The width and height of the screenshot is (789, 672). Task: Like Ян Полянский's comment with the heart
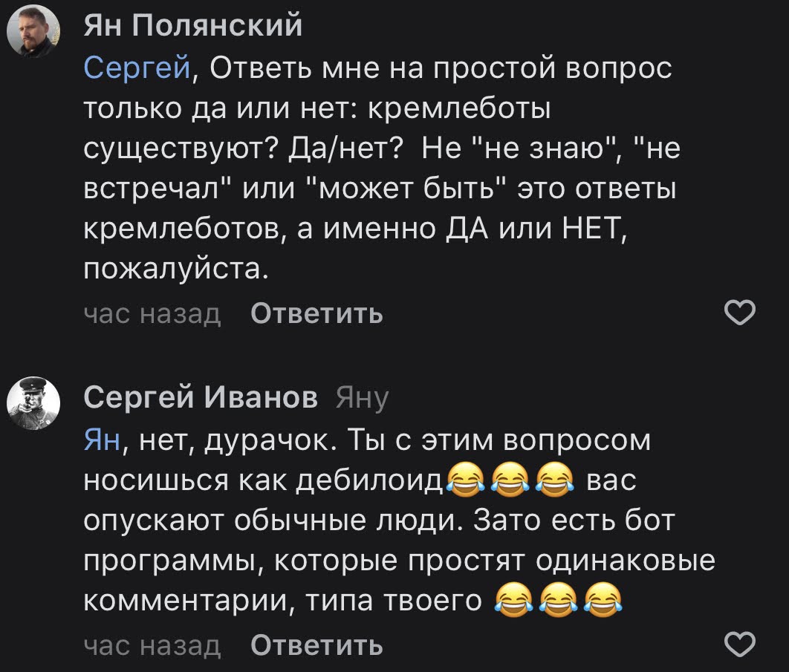click(x=739, y=314)
